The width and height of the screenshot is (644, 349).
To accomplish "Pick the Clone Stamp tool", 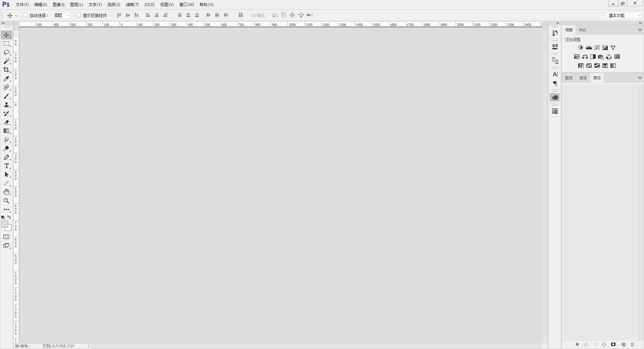I will click(x=6, y=105).
